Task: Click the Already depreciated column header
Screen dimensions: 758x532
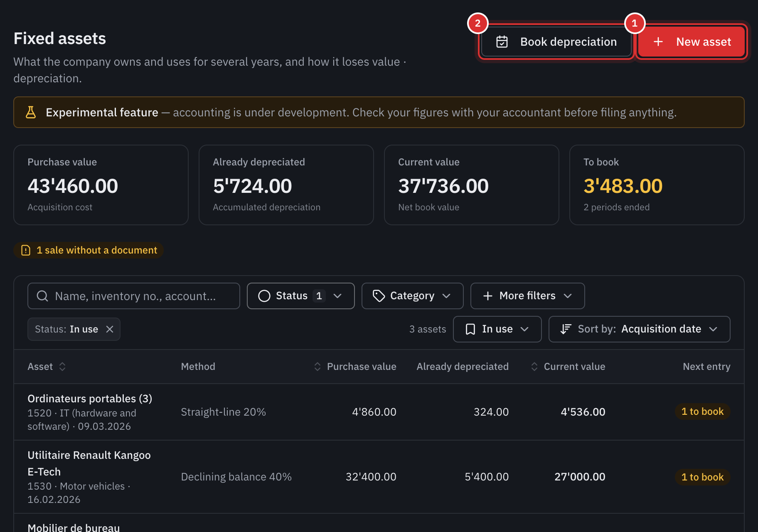Action: coord(463,367)
